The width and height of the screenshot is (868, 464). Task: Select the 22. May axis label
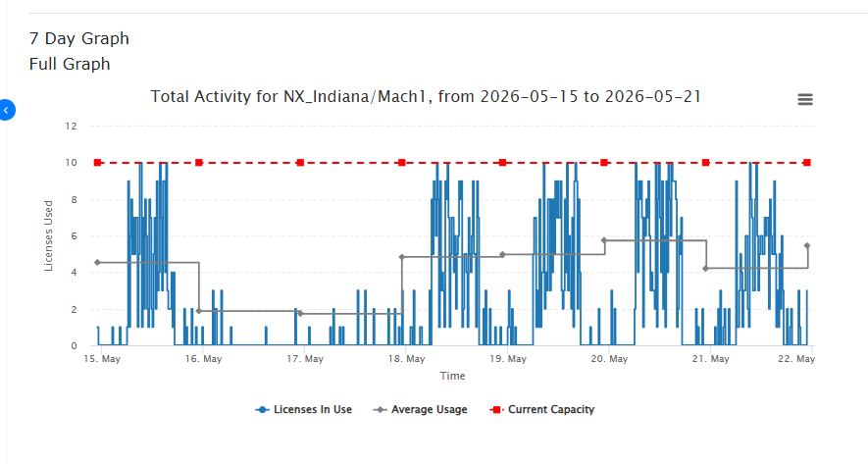(x=796, y=359)
